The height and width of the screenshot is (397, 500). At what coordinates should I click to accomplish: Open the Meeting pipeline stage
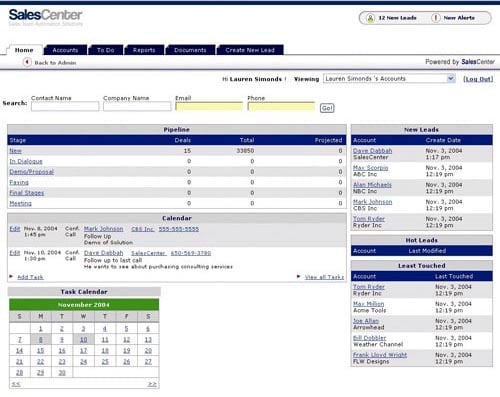click(x=20, y=203)
